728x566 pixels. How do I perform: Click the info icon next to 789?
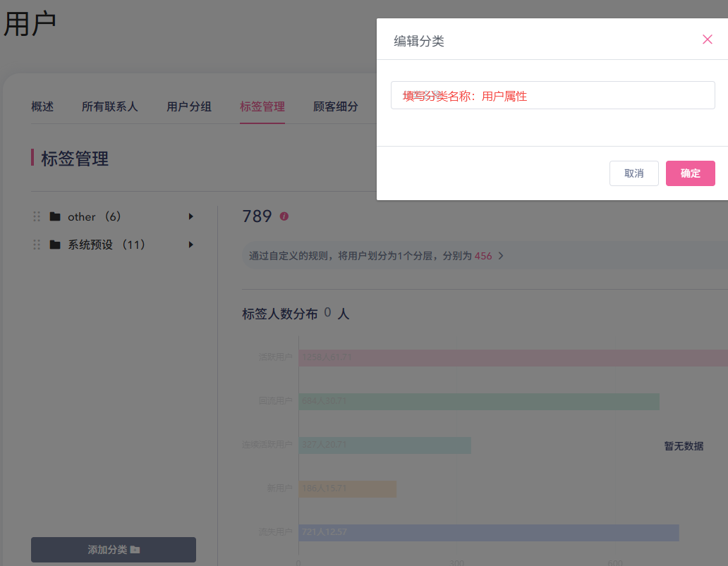coord(284,216)
